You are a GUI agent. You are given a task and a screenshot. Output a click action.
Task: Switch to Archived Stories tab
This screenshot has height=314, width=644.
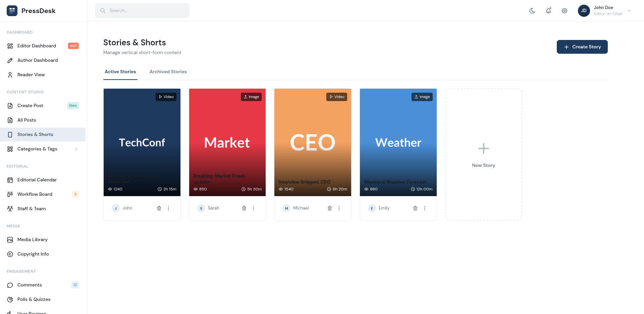coord(168,72)
